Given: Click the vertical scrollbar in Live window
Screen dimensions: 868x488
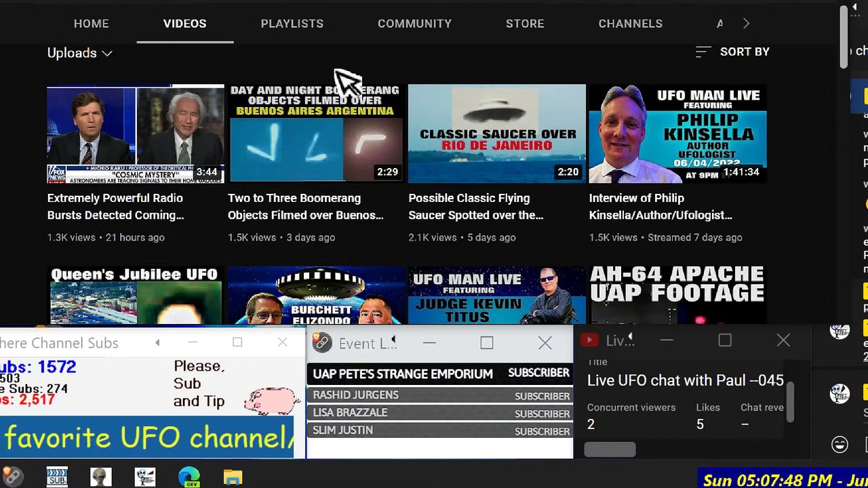Looking at the screenshot, I should tap(789, 402).
